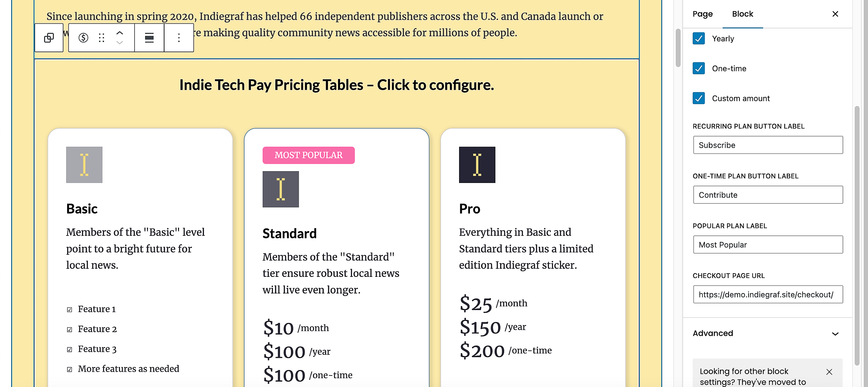This screenshot has height=387, width=868.
Task: Click the dollar-sign pricing block icon
Action: [83, 38]
